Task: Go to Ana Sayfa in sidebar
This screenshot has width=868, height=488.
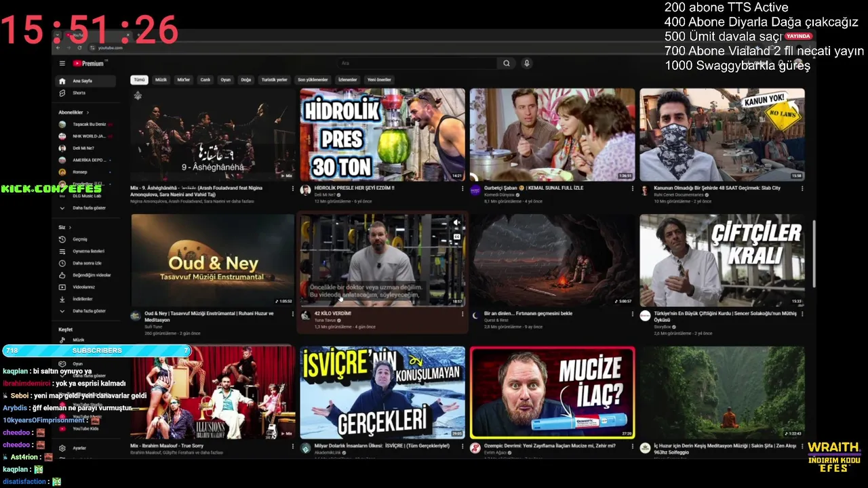Action: 85,81
